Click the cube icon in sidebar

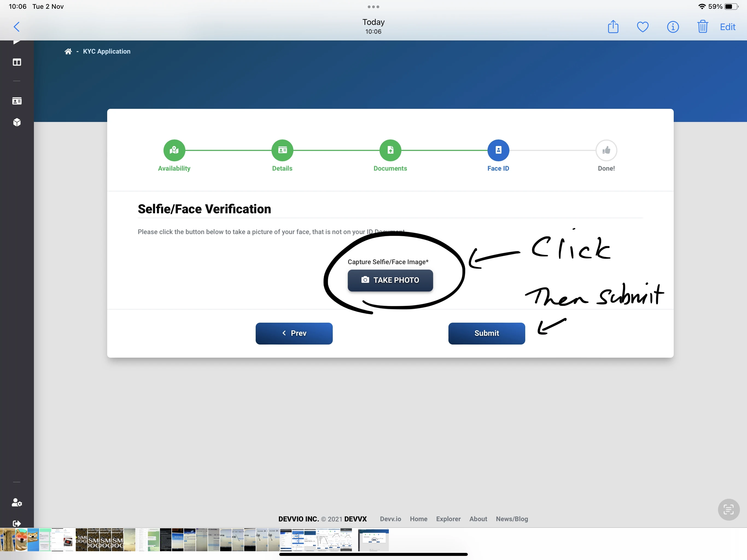[x=17, y=122]
